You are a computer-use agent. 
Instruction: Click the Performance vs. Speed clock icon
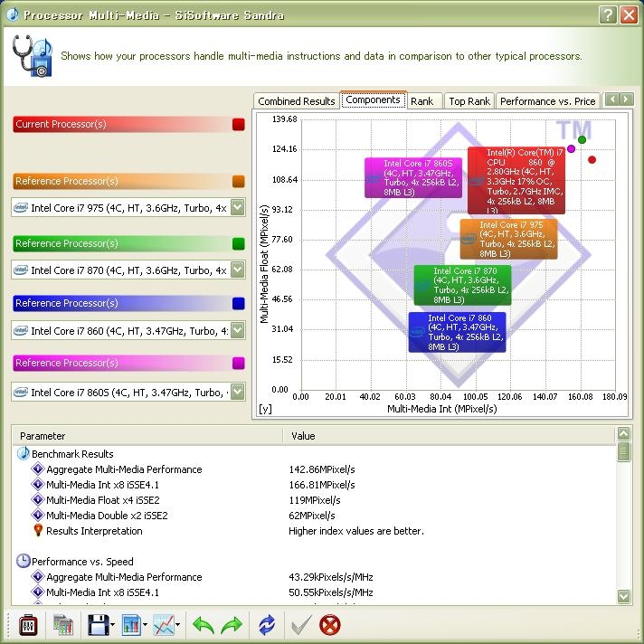(x=23, y=561)
